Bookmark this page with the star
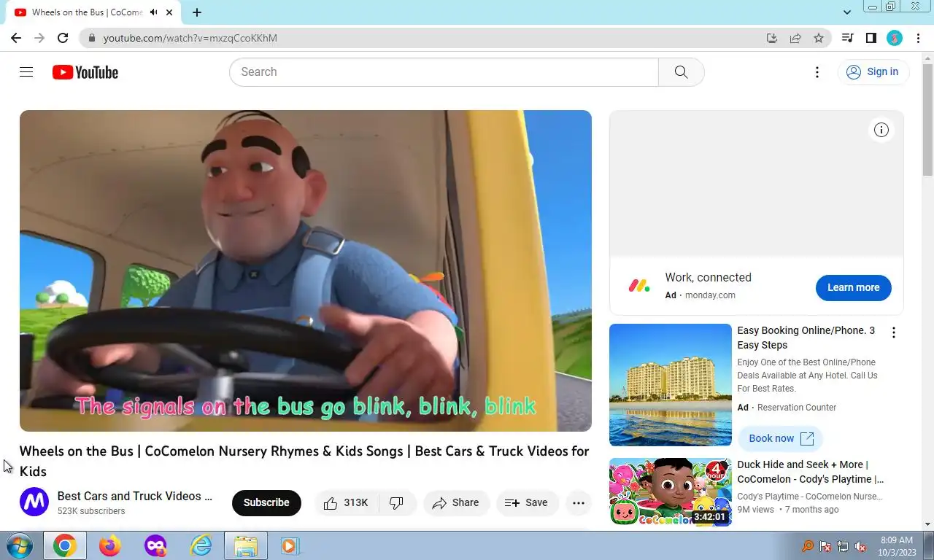The height and width of the screenshot is (560, 934). tap(819, 38)
